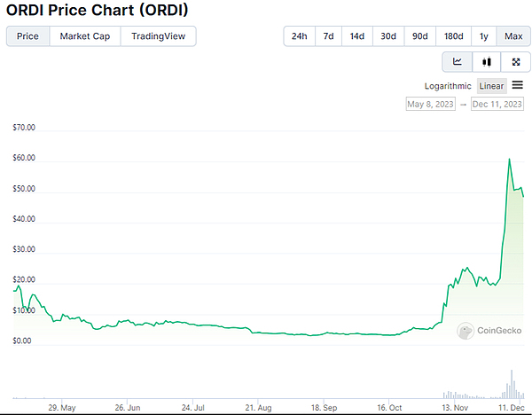Viewport: 532px width, 415px height.
Task: Select the 24h time range
Action: 299,36
